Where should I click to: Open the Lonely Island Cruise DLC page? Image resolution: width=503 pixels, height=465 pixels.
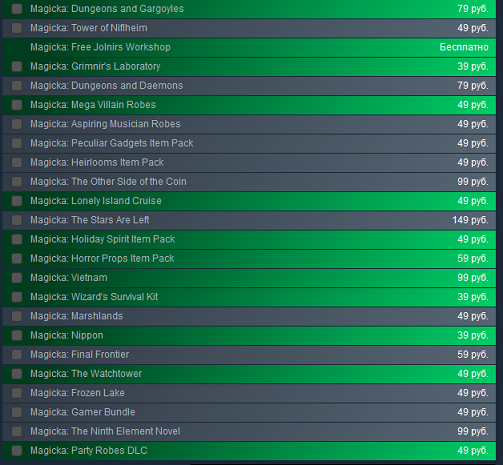pos(96,201)
